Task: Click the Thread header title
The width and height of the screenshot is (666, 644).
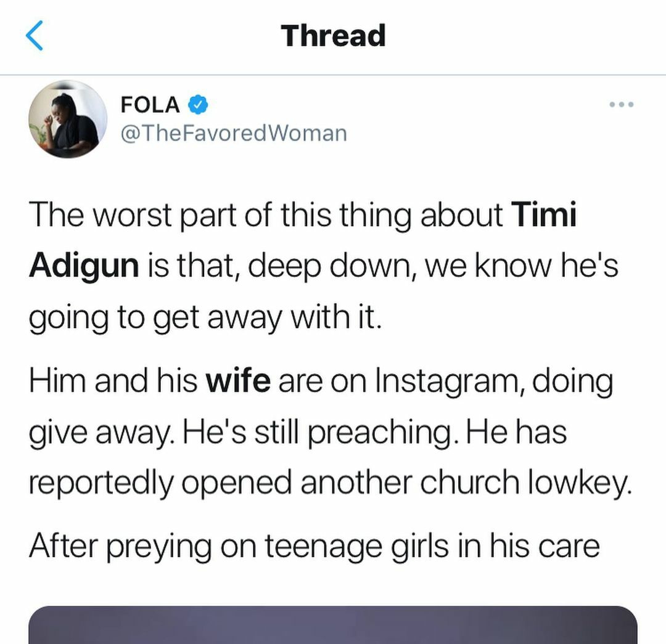Action: [333, 36]
